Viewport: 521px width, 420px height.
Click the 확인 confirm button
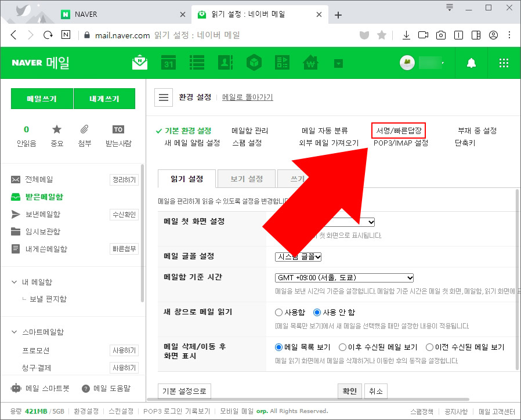[349, 391]
